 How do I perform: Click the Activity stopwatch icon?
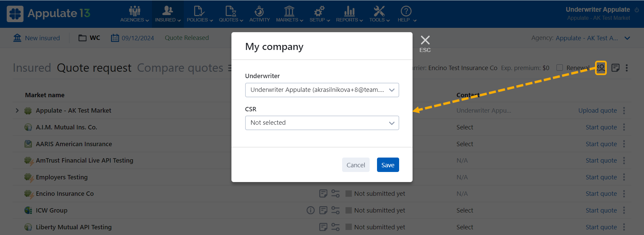259,11
